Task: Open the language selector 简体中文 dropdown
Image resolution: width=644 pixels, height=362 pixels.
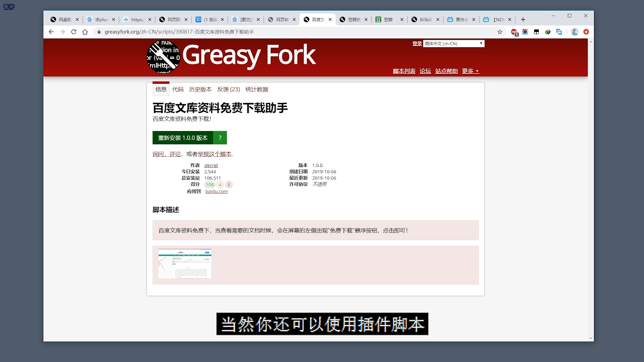Action: point(454,44)
